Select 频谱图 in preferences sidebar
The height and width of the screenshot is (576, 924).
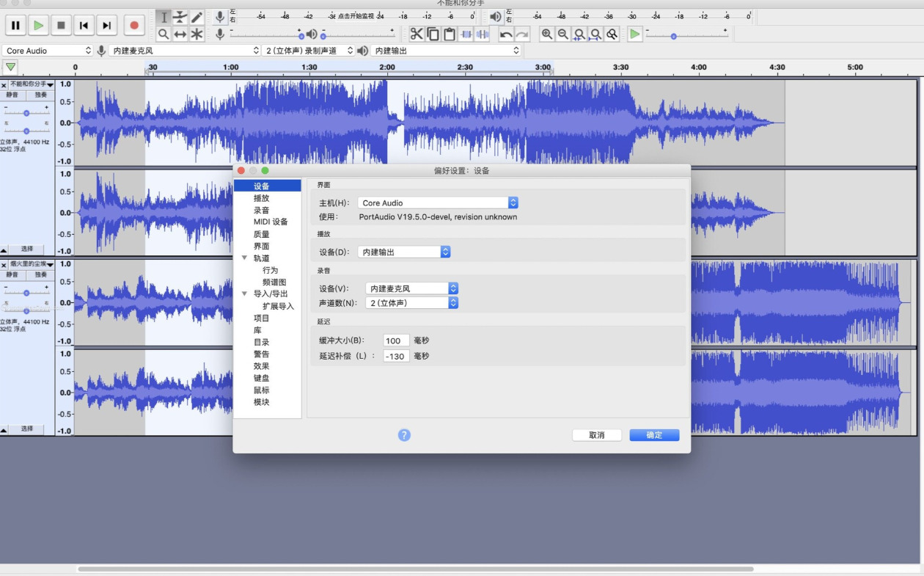click(274, 282)
